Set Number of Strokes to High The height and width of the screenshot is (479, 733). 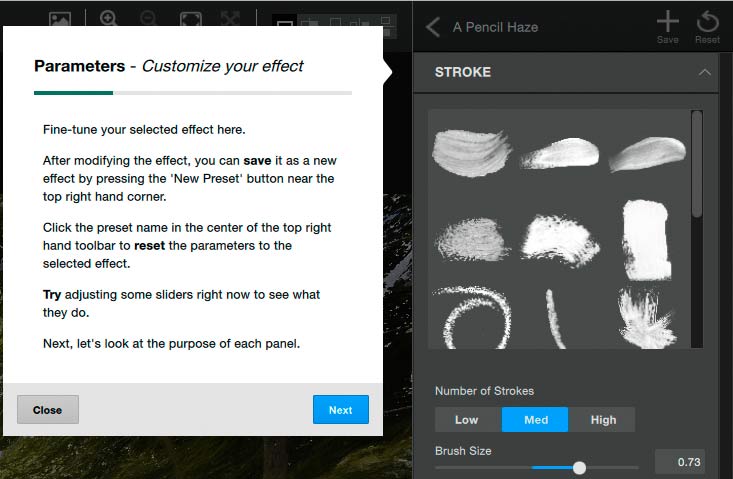[x=602, y=420]
